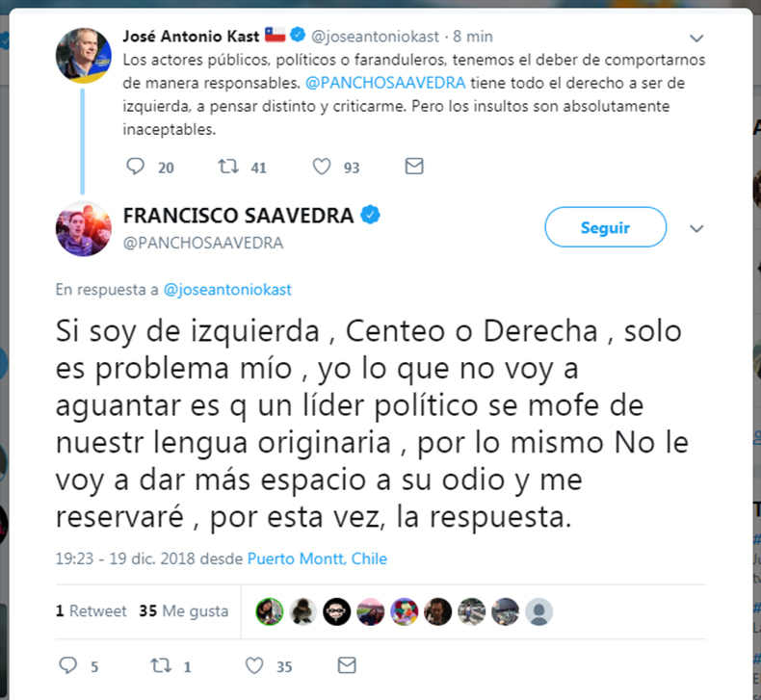
Task: Reply to Francisco Saavedra's tweet
Action: [x=68, y=665]
